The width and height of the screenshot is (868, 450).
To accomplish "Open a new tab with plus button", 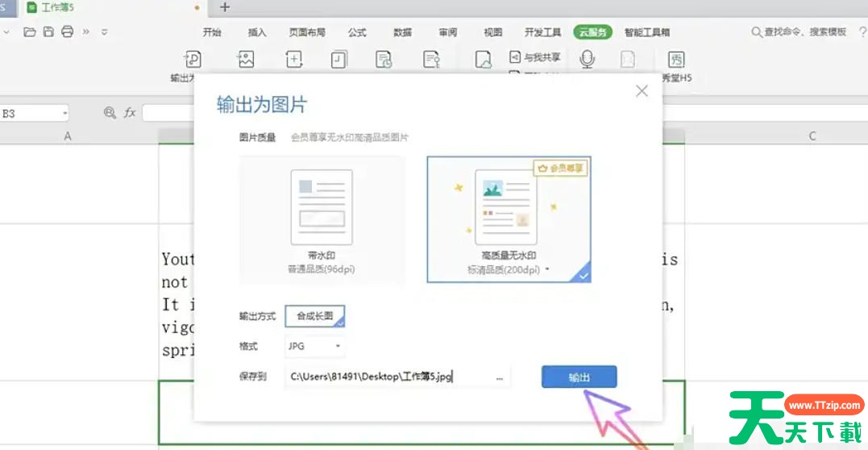I will 224,7.
